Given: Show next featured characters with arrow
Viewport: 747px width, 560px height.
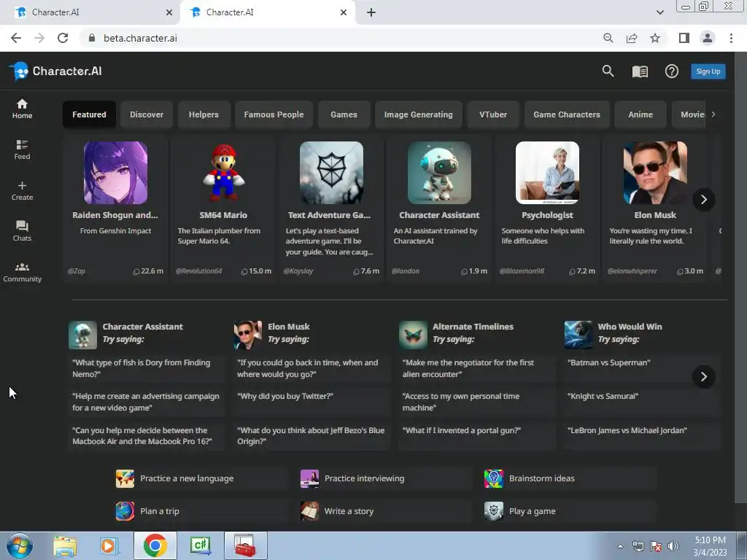Looking at the screenshot, I should pos(704,200).
